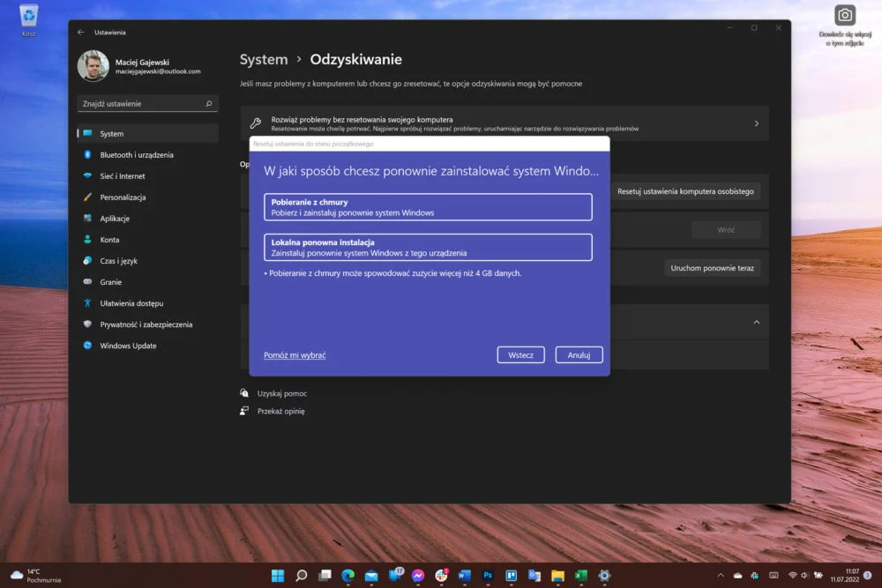Click the Znajdź ustawienie search field

tap(147, 103)
